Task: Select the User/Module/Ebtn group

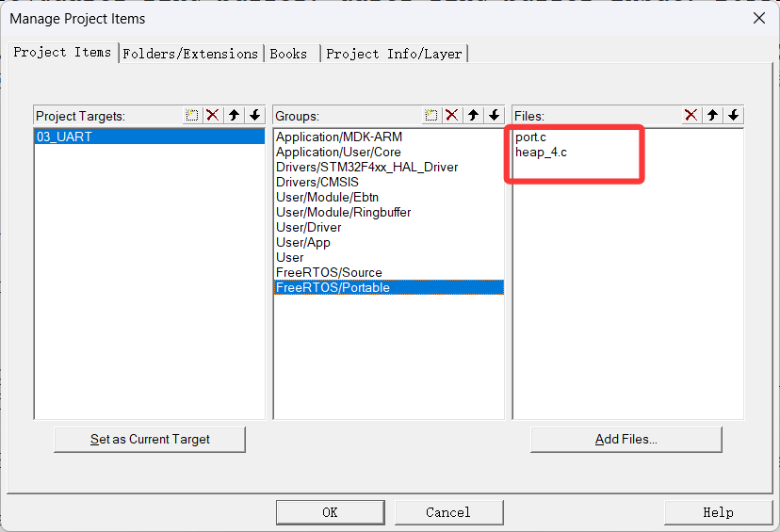Action: [388, 197]
